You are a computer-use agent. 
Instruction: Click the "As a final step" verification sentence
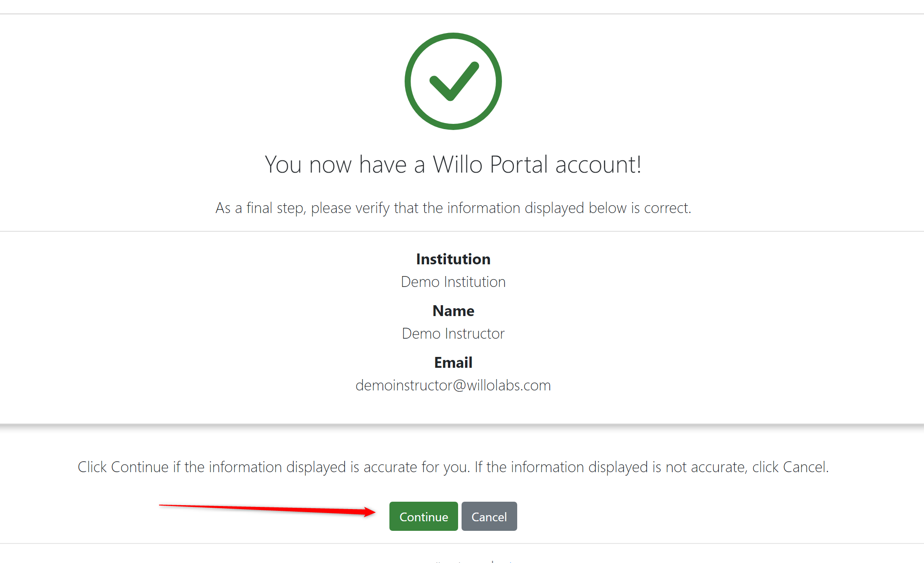click(x=453, y=208)
